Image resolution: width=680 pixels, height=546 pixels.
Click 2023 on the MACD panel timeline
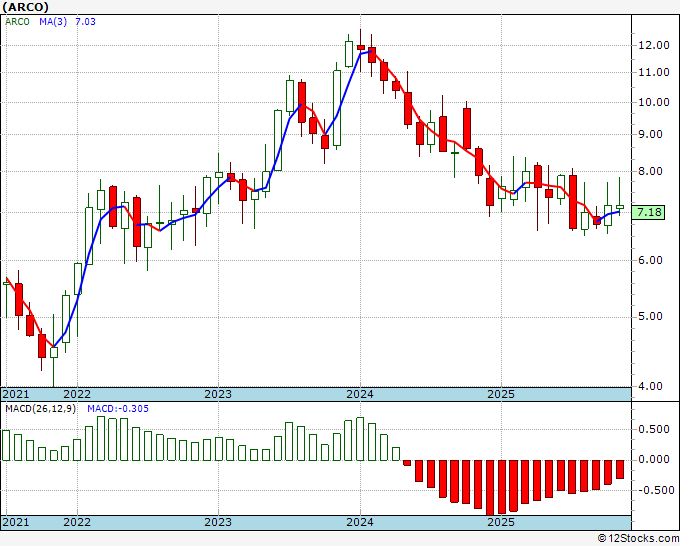pos(218,522)
